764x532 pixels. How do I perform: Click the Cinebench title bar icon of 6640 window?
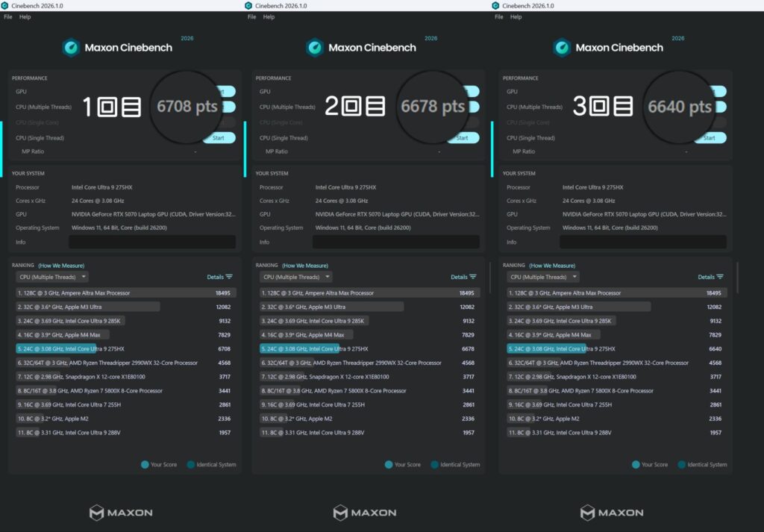coord(495,5)
